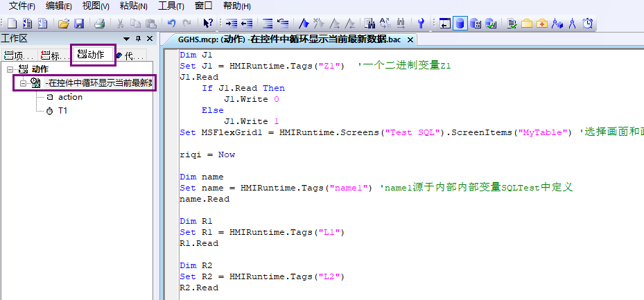Screen dimensions: 644x300
Task: Collapse the 在控件中循环显示 action node
Action: [x=23, y=83]
